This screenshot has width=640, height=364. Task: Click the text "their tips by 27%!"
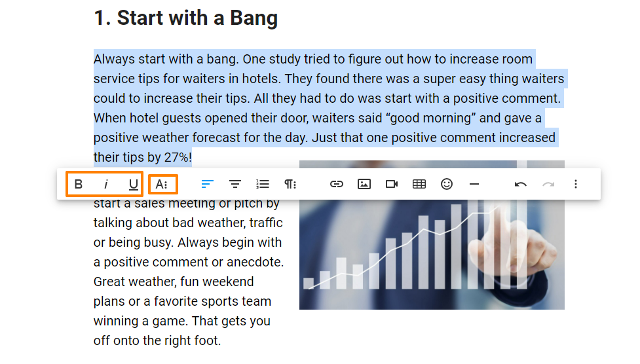pos(142,157)
